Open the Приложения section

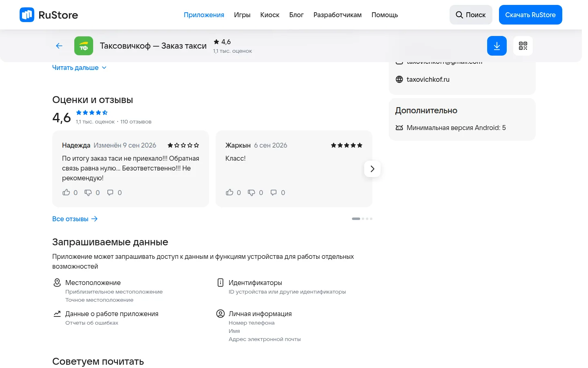(x=204, y=15)
